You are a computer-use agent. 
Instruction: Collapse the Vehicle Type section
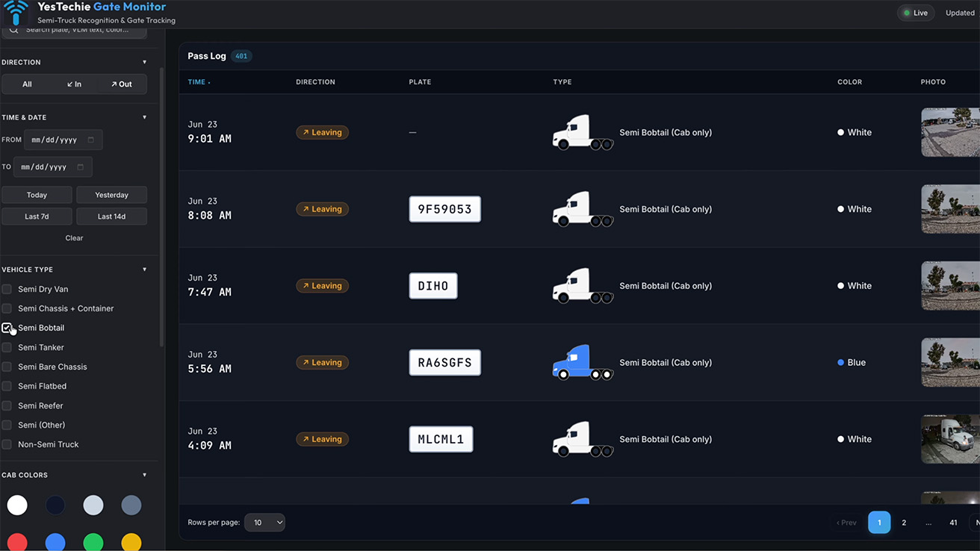[145, 270]
